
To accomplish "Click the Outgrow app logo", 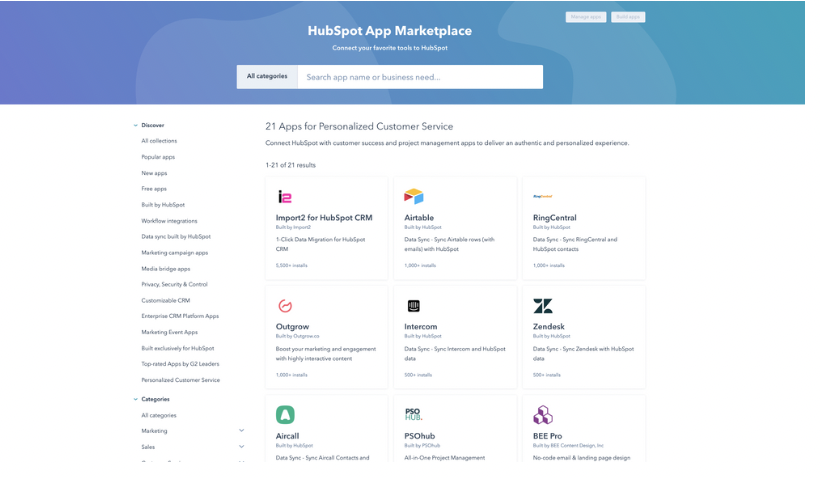I will (x=285, y=305).
